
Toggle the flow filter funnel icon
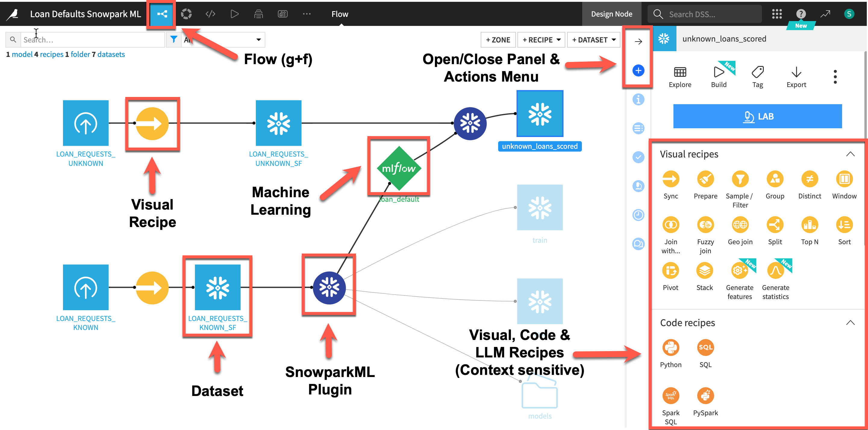(x=173, y=40)
